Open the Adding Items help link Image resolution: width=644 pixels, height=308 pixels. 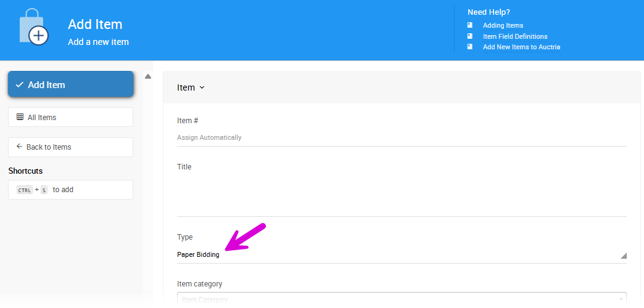point(503,25)
